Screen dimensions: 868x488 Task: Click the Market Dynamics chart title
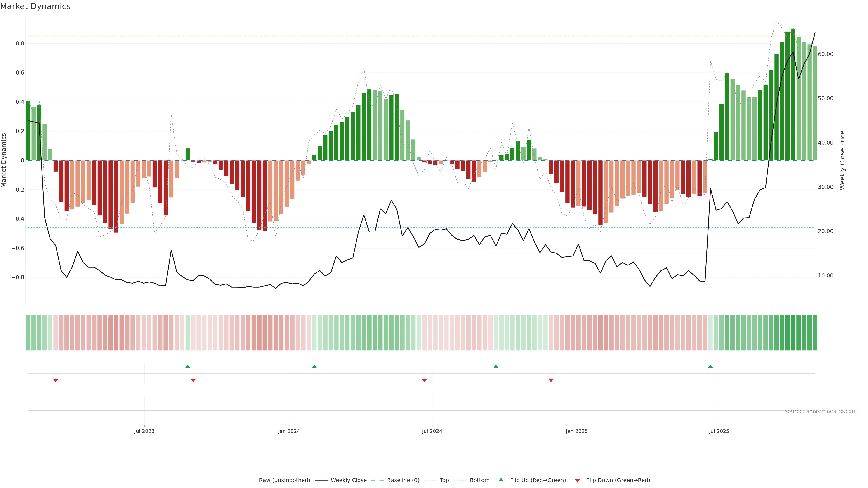pyautogui.click(x=35, y=6)
